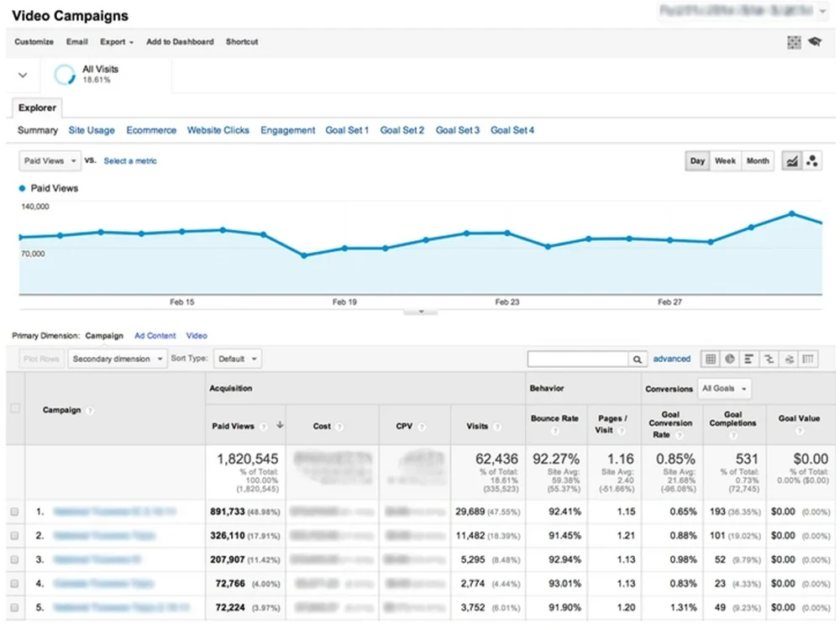Open the Site Usage tab
The image size is (840, 630).
pyautogui.click(x=92, y=130)
